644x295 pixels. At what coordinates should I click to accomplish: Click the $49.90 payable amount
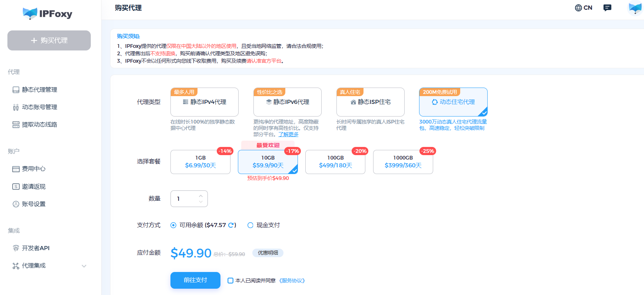pyautogui.click(x=191, y=253)
